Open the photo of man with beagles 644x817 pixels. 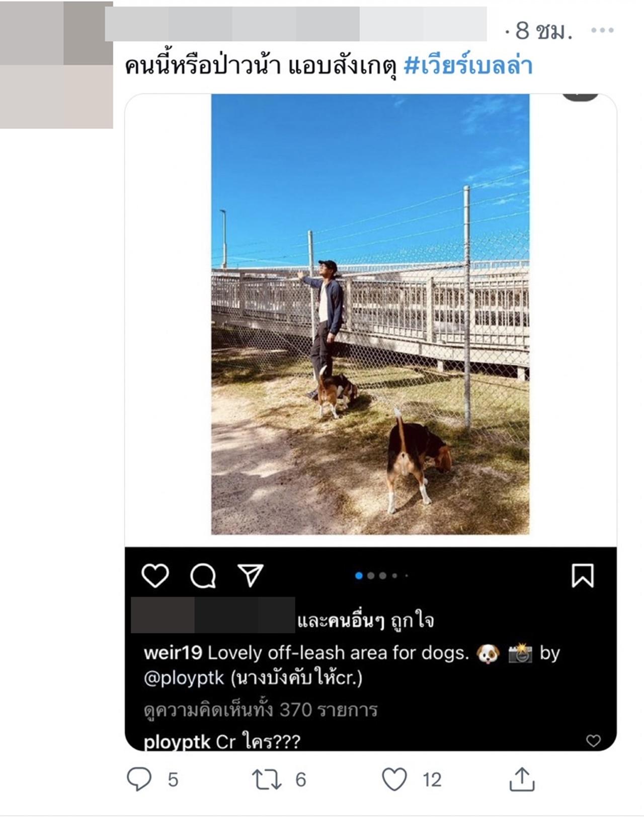point(370,314)
